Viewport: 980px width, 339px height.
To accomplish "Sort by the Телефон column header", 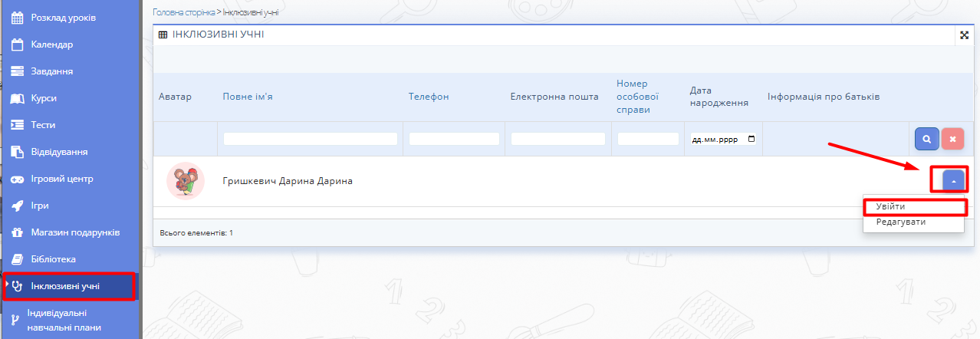I will point(428,97).
